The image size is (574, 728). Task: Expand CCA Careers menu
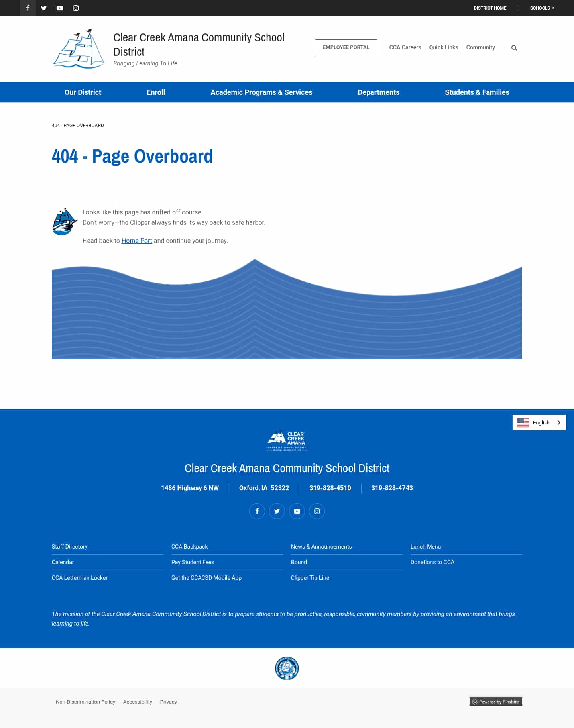[x=405, y=47]
